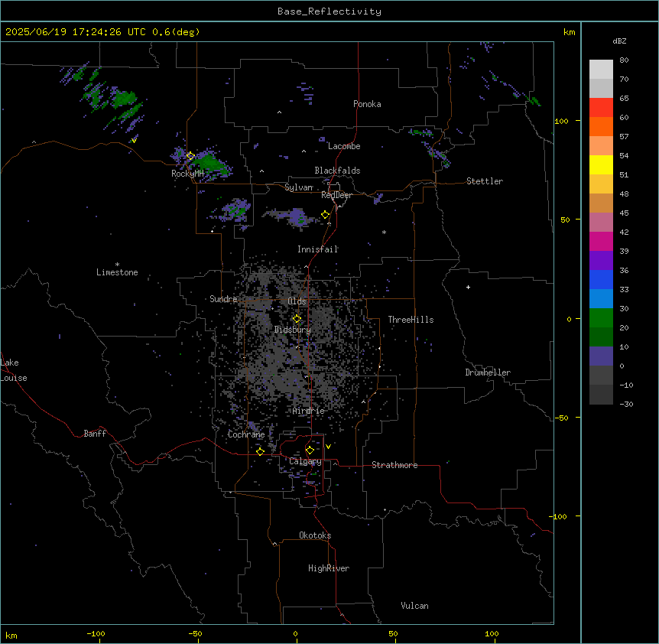Click the dBZ legend heading
This screenshot has width=659, height=644.
619,41
